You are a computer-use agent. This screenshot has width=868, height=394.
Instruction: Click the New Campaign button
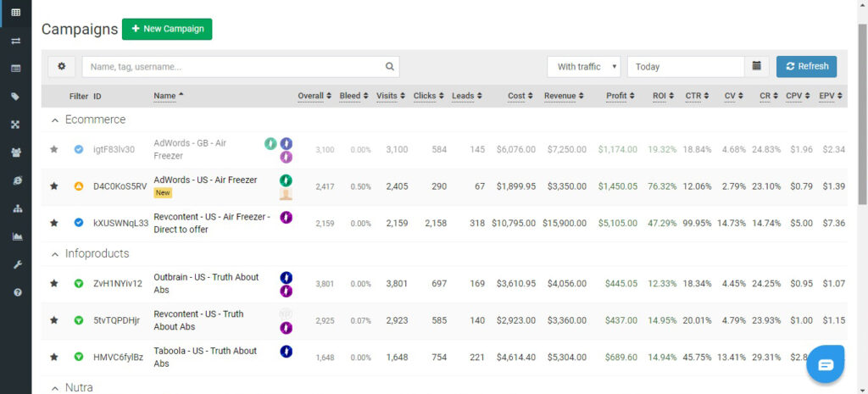tap(167, 29)
